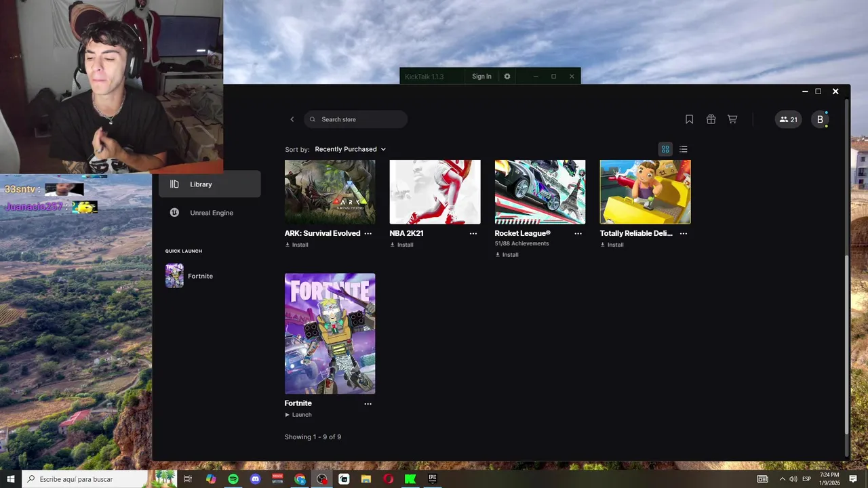The width and height of the screenshot is (868, 488).
Task: Open the NBA 2K21 cover thumbnail
Action: point(435,192)
